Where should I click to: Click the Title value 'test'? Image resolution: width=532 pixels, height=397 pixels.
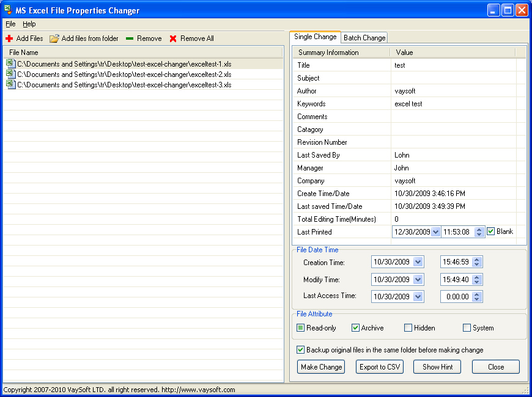coord(400,65)
